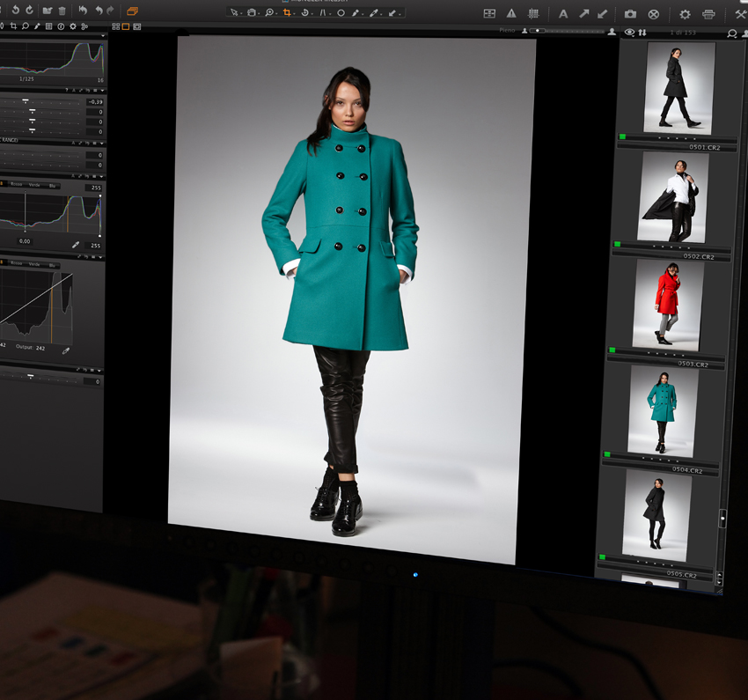Select the Blu channel in curve panel

pyautogui.click(x=52, y=265)
